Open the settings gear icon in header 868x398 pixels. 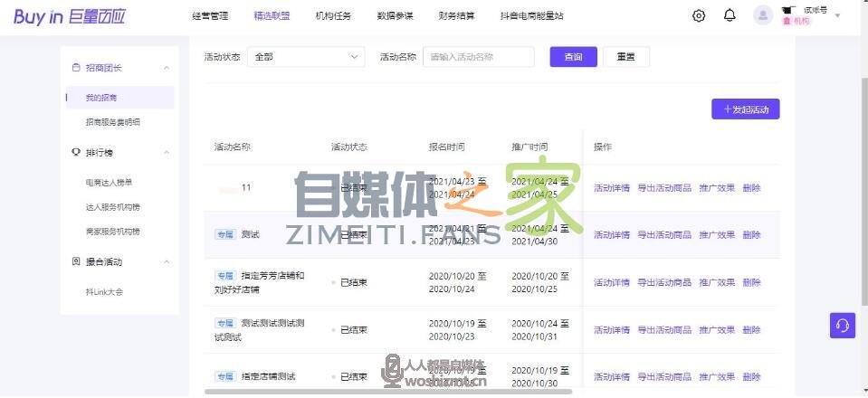click(699, 16)
